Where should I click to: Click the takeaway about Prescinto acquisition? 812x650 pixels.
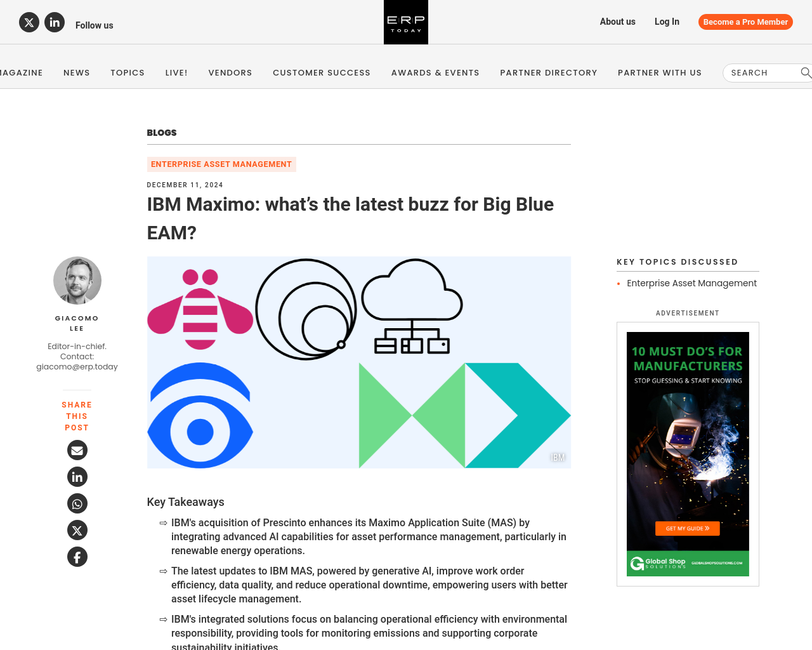(369, 537)
